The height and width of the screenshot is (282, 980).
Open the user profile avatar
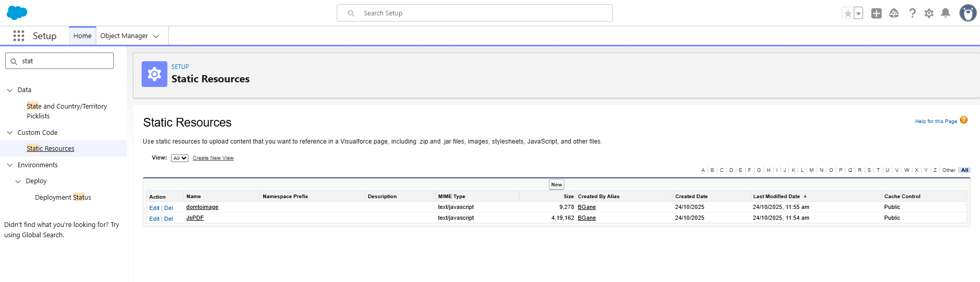click(x=968, y=13)
